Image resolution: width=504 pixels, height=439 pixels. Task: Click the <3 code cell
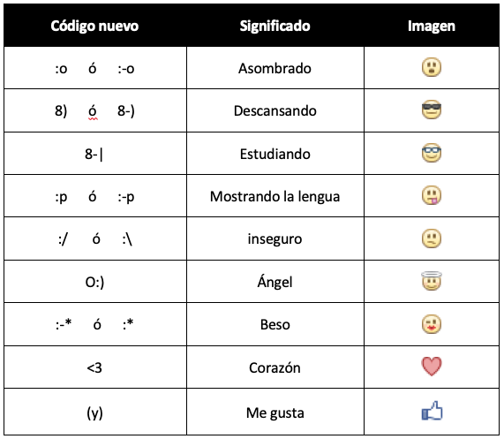95,367
